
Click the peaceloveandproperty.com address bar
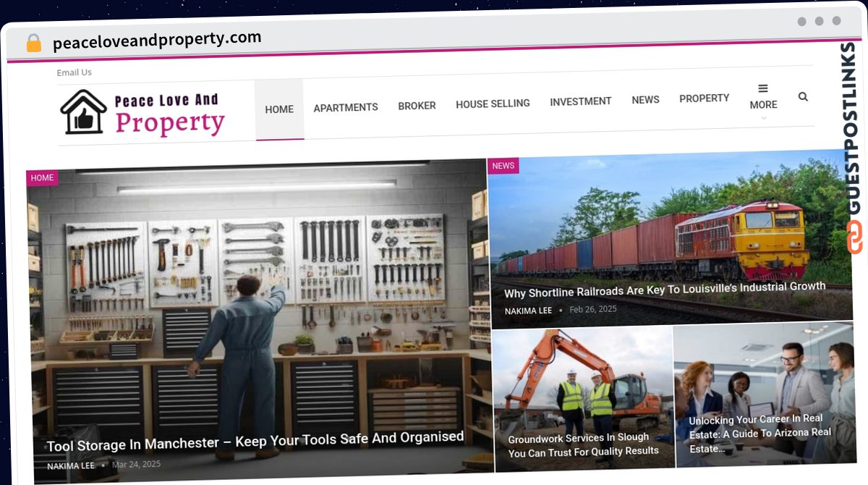click(x=157, y=41)
